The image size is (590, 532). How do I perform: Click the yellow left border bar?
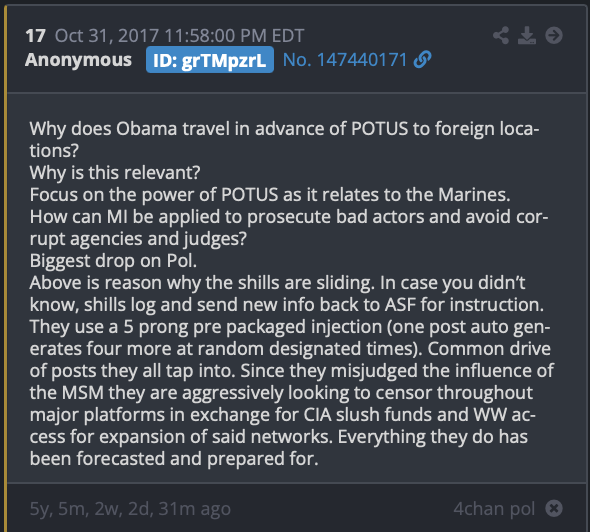pyautogui.click(x=5, y=269)
